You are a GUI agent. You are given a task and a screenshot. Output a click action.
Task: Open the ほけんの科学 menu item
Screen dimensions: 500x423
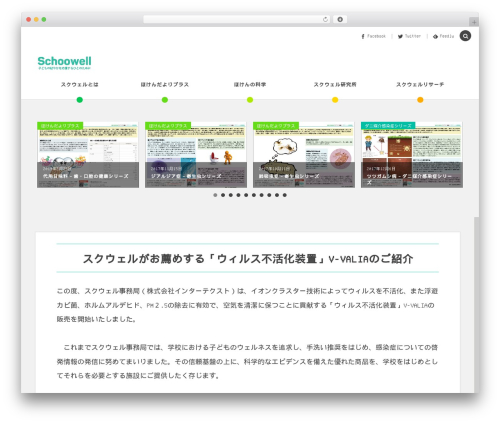click(x=250, y=85)
